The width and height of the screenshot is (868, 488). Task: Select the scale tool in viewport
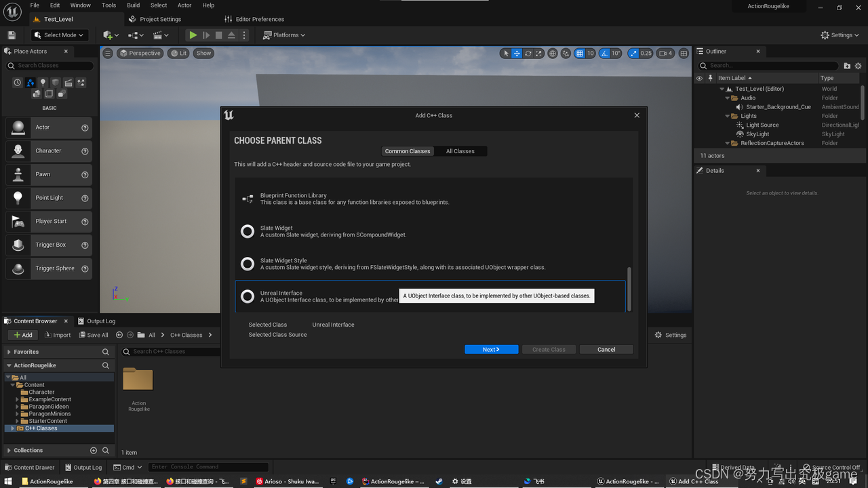pyautogui.click(x=538, y=53)
